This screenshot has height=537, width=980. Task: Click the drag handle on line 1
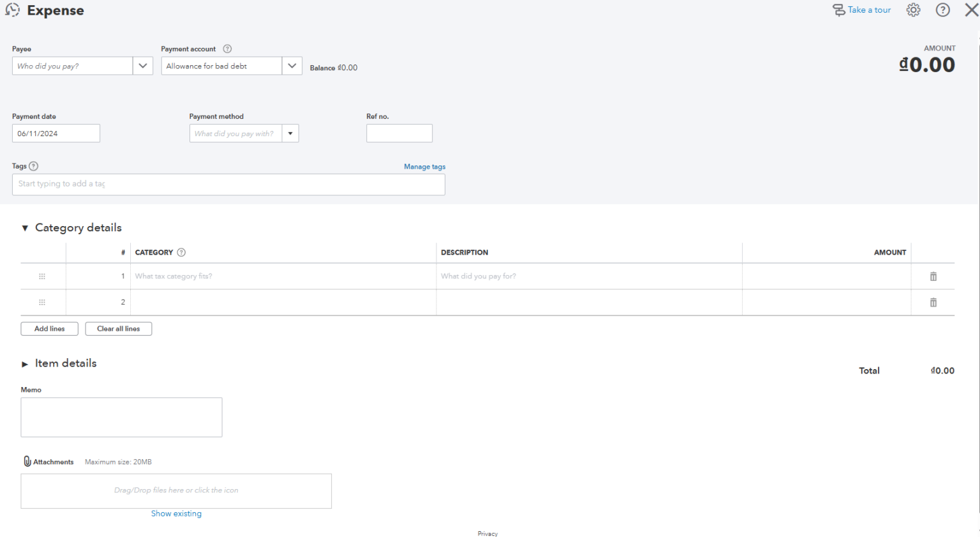coord(42,276)
